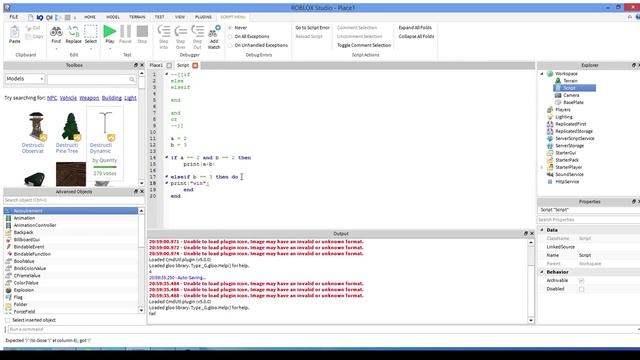Click the Toolbox search magnifier icon
The image size is (640, 360).
pyautogui.click(x=132, y=79)
